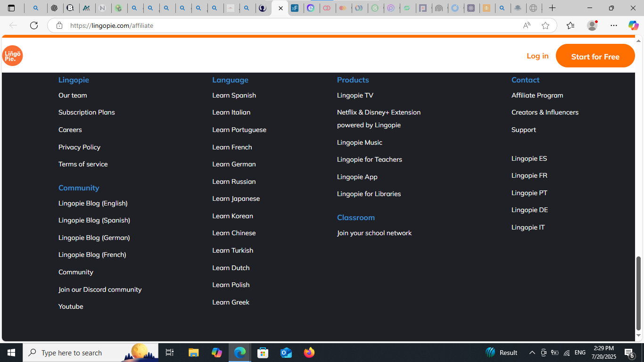Screen dimensions: 644x362
Task: Open the Copilot sidebar icon
Action: pyautogui.click(x=633, y=25)
